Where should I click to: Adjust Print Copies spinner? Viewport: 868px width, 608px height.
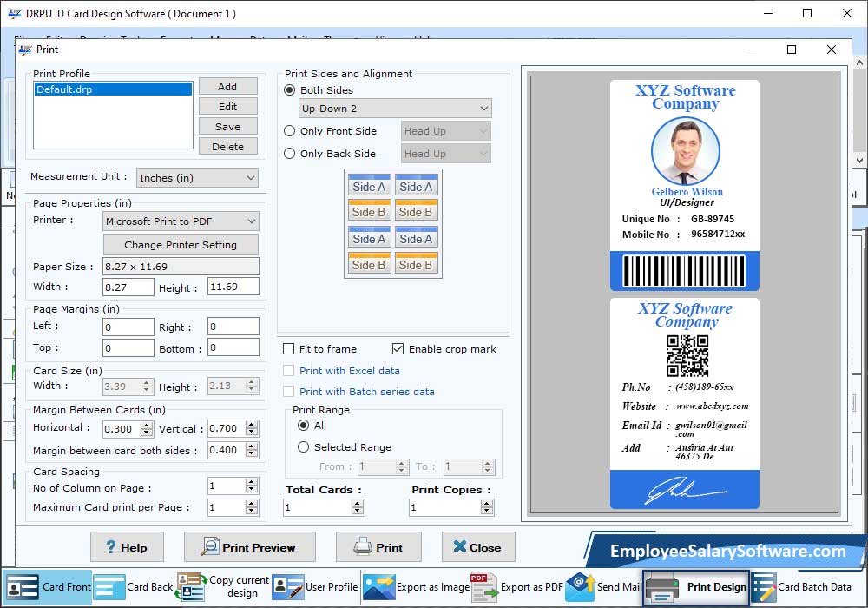487,507
